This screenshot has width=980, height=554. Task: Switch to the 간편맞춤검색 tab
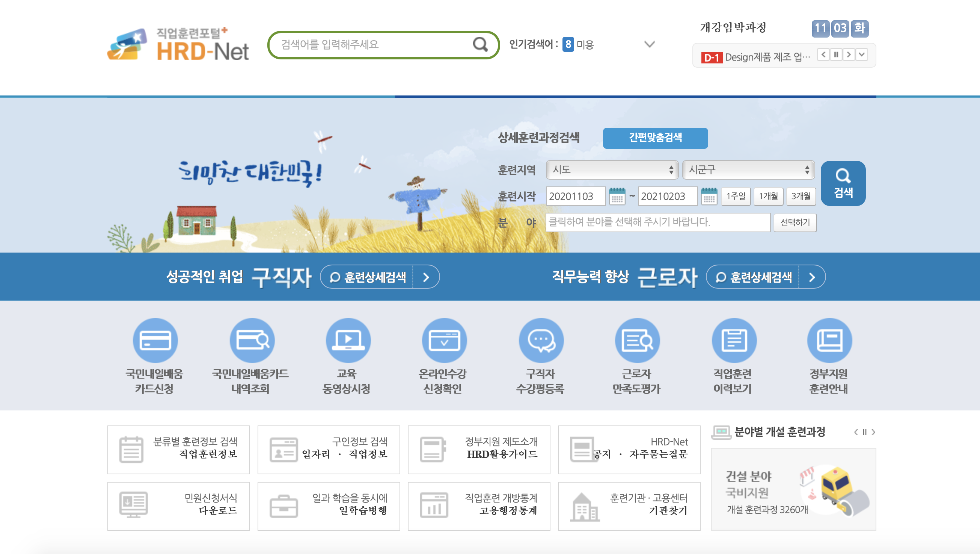pos(655,138)
